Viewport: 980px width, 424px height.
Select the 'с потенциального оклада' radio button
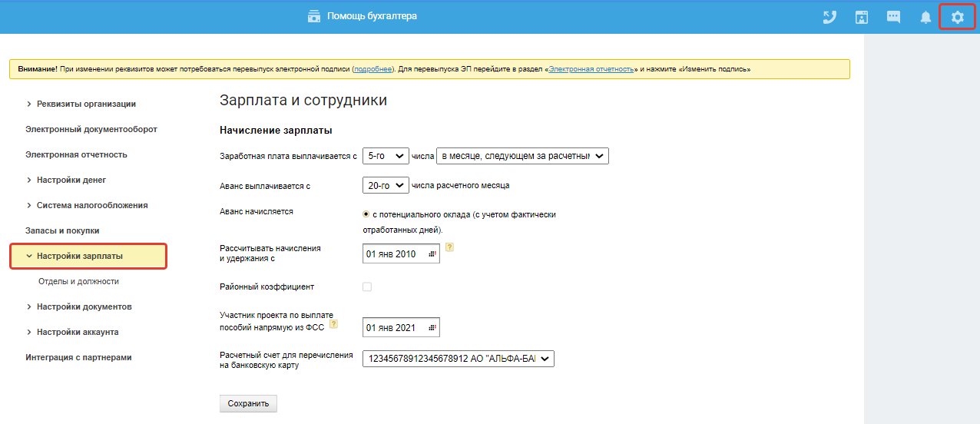pos(366,214)
